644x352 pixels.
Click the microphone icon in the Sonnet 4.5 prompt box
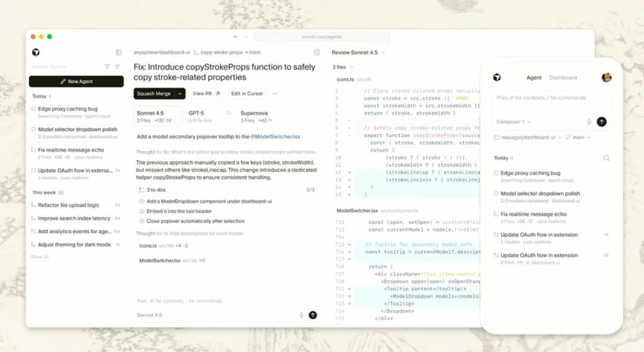(x=301, y=315)
